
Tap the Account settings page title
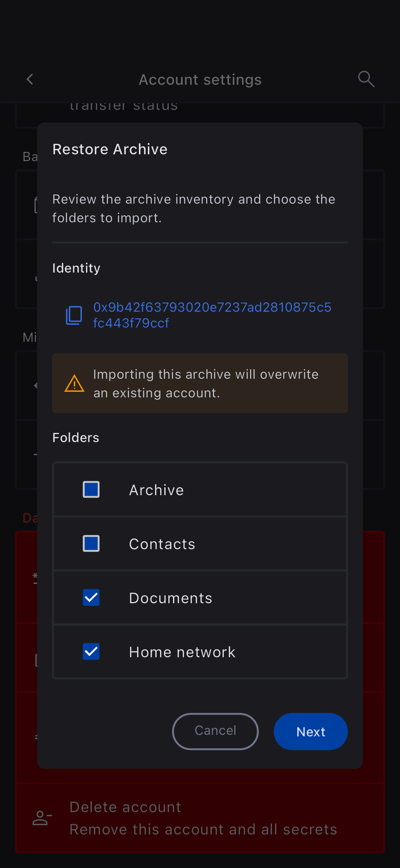(200, 80)
